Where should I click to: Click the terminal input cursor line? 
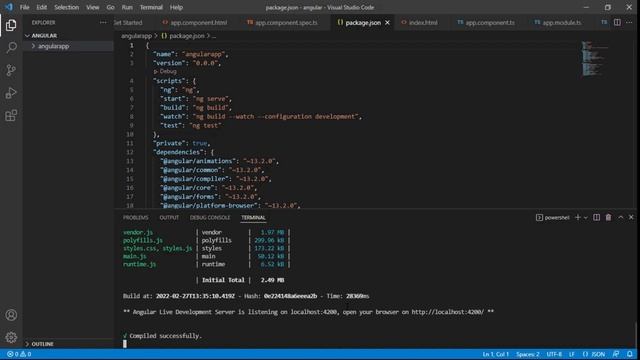point(124,344)
